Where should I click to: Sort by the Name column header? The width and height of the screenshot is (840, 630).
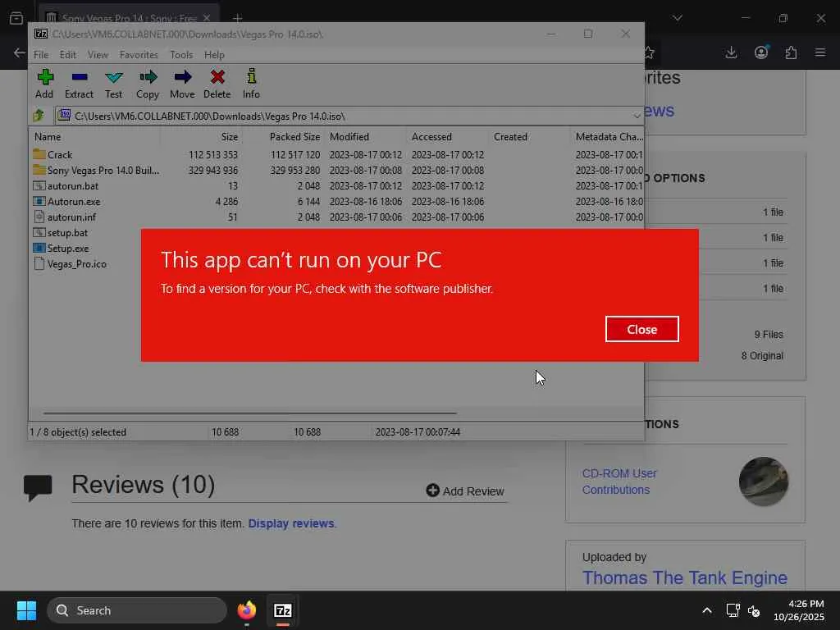point(95,137)
